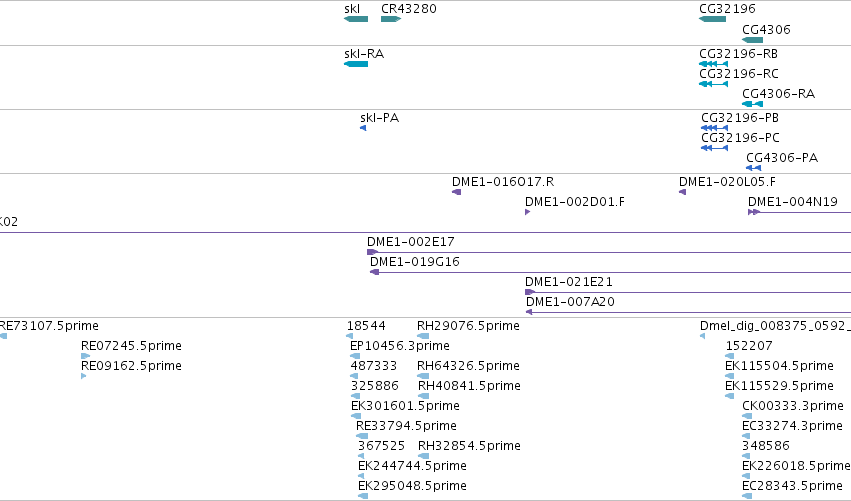Select the skl-RA transcript glyph
The width and height of the screenshot is (851, 501).
356,65
